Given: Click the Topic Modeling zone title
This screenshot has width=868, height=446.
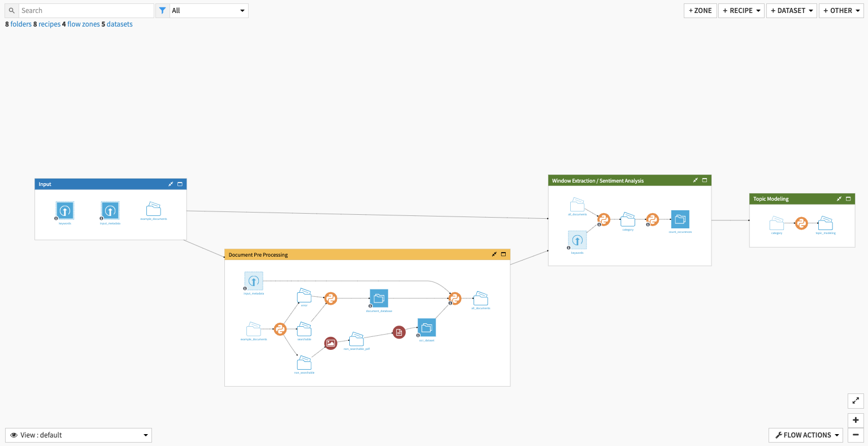Looking at the screenshot, I should pos(771,199).
